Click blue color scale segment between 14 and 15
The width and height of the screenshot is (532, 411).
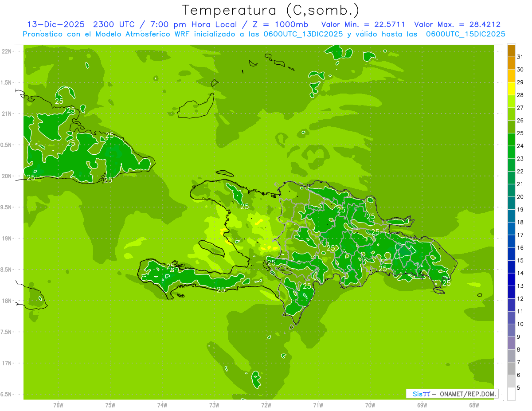tap(511, 267)
